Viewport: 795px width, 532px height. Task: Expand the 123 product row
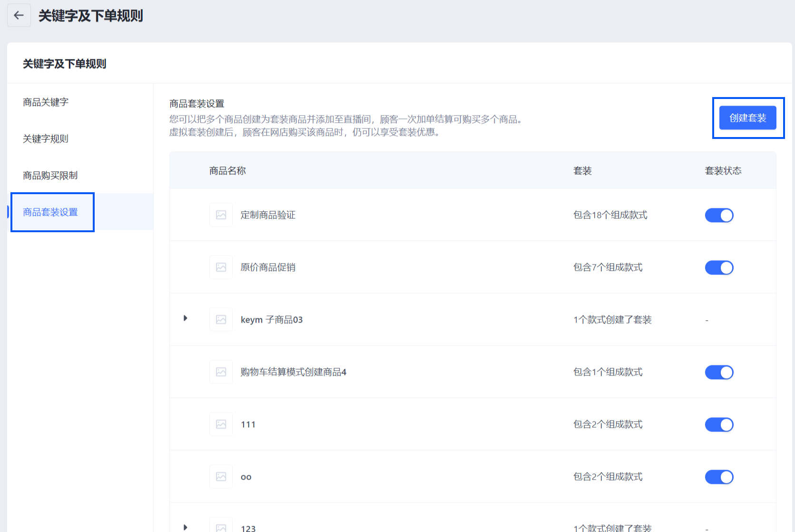click(x=186, y=527)
